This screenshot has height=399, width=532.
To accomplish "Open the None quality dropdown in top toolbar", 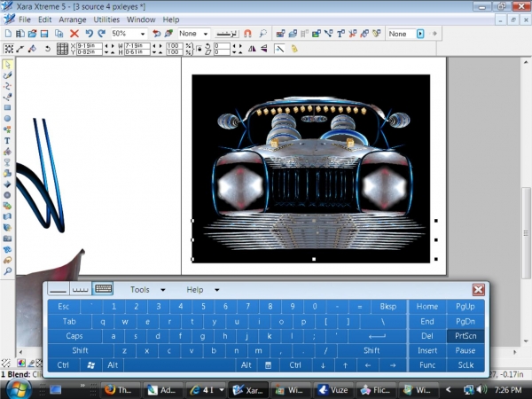I will pos(206,34).
